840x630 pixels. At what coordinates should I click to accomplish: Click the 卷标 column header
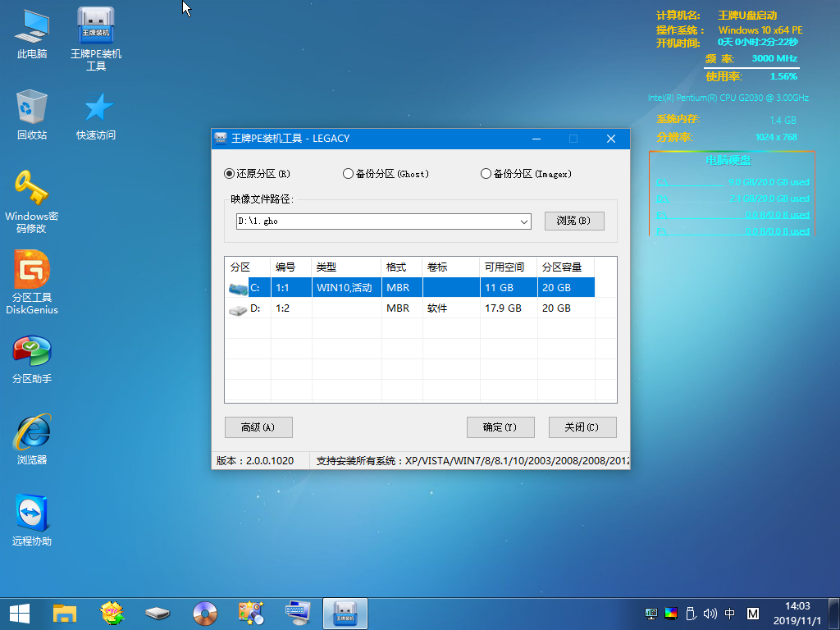(451, 267)
